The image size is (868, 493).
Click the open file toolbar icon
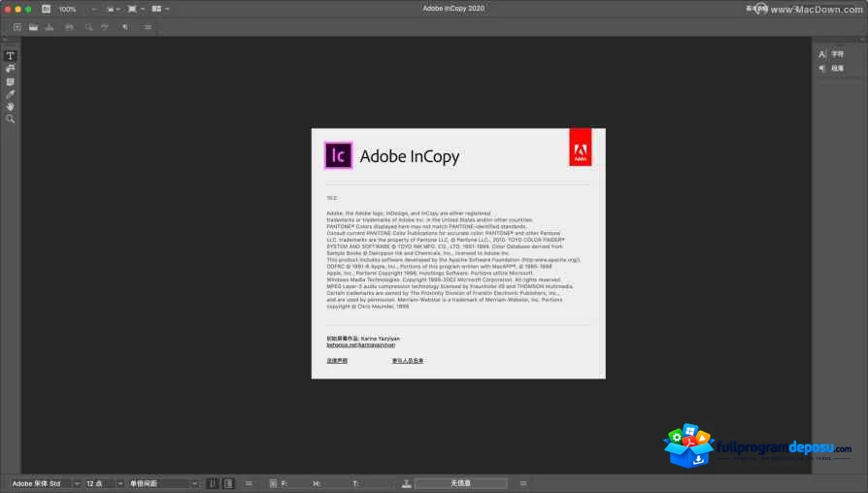(33, 27)
